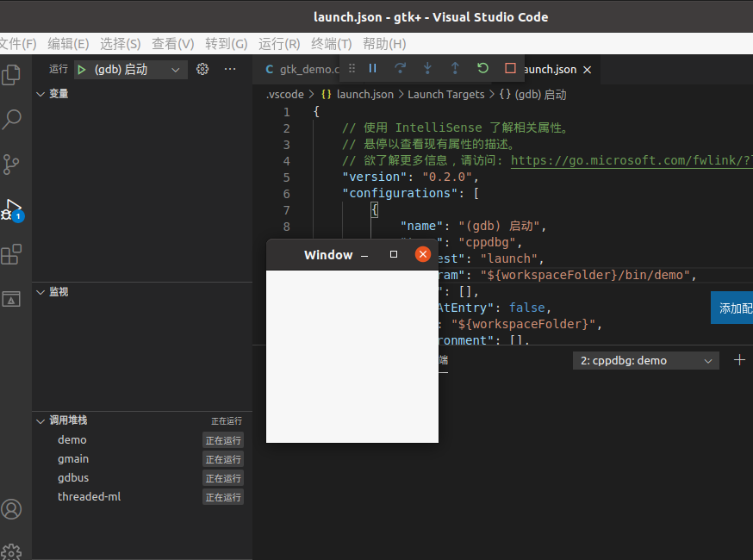Screen dimensions: 753x560
Task: Open the 运行(R) menu
Action: (279, 44)
